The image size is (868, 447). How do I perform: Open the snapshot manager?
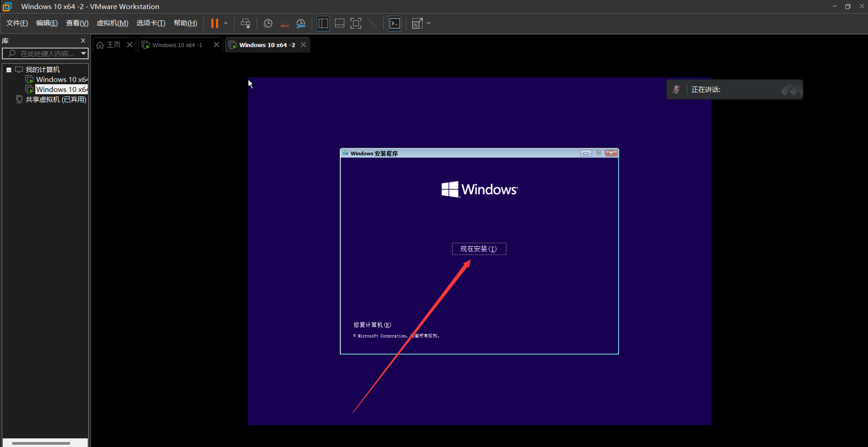pyautogui.click(x=301, y=24)
